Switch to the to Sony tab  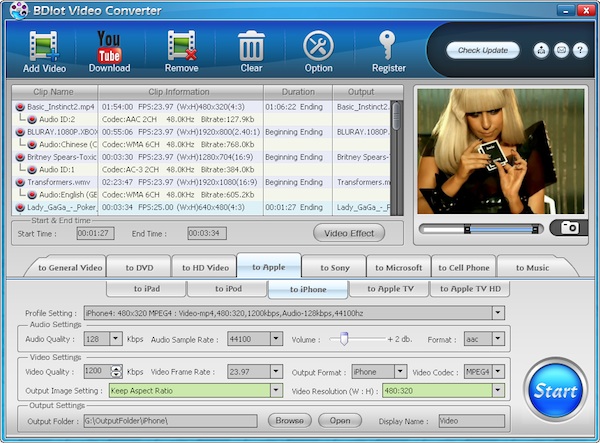click(x=335, y=267)
